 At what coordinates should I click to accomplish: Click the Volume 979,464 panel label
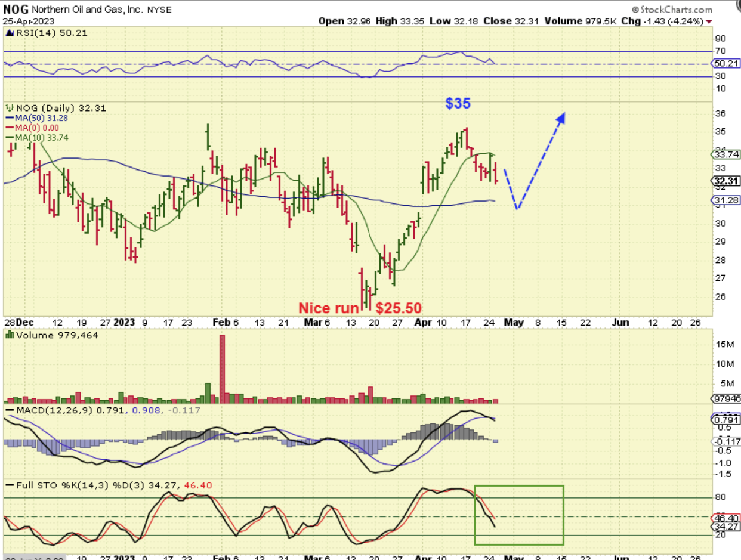click(x=56, y=335)
